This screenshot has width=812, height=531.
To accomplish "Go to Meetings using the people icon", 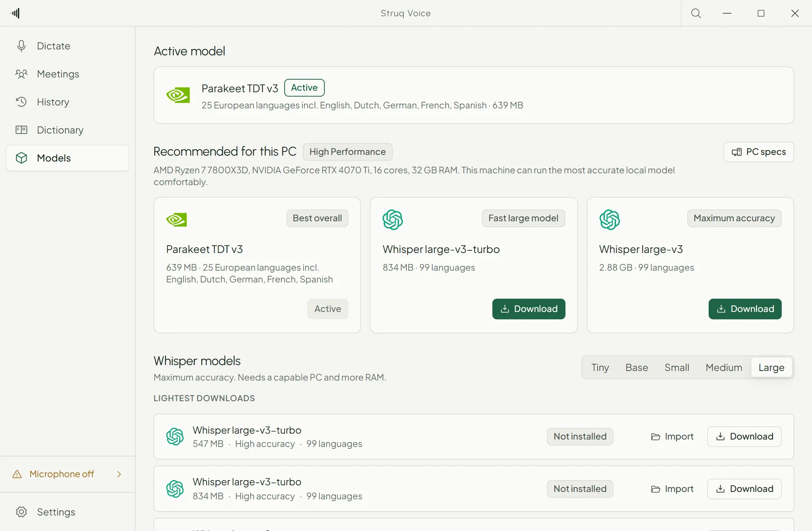I will [x=21, y=74].
